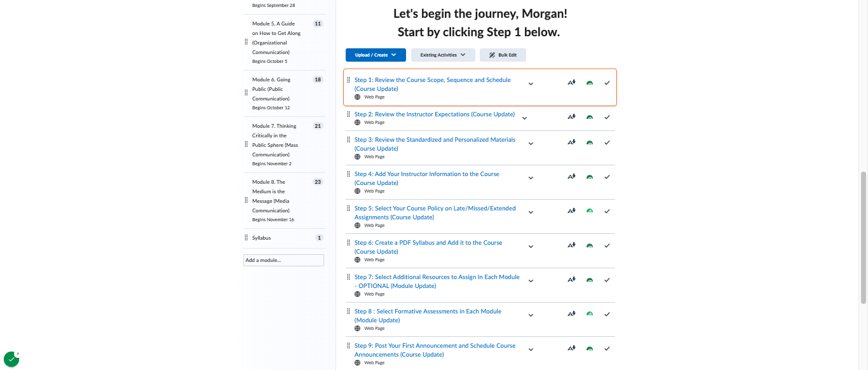Select Module 6 Going Public
The width and height of the screenshot is (868, 370).
tap(272, 89)
